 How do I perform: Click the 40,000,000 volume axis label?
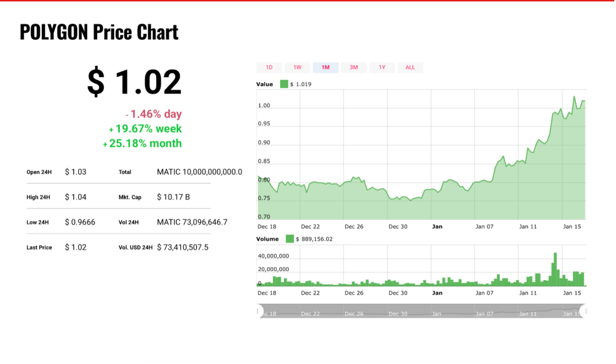[274, 256]
